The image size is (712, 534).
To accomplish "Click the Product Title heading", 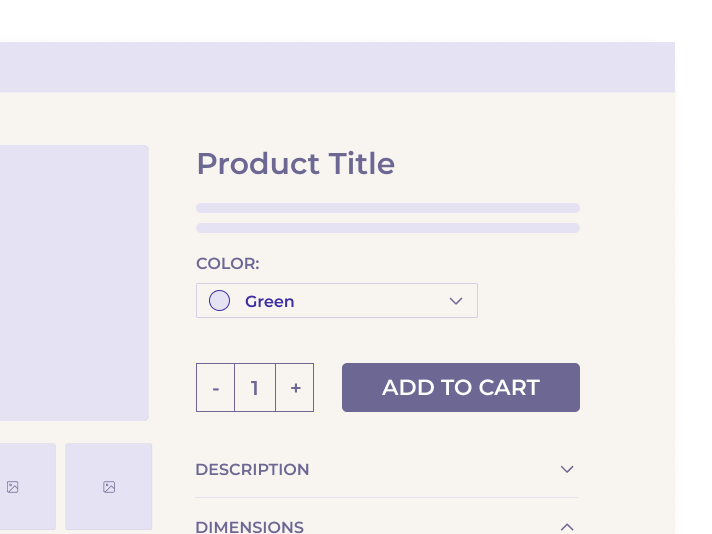I will coord(295,163).
